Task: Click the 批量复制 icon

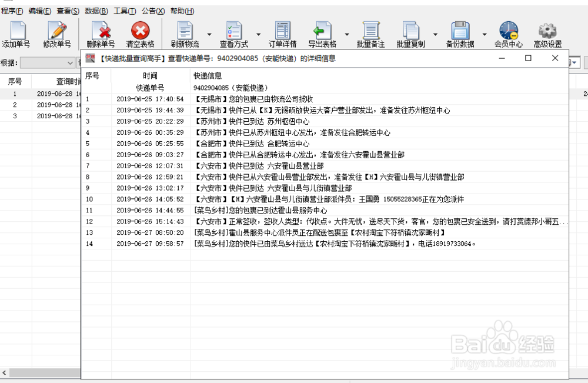Action: pyautogui.click(x=411, y=31)
